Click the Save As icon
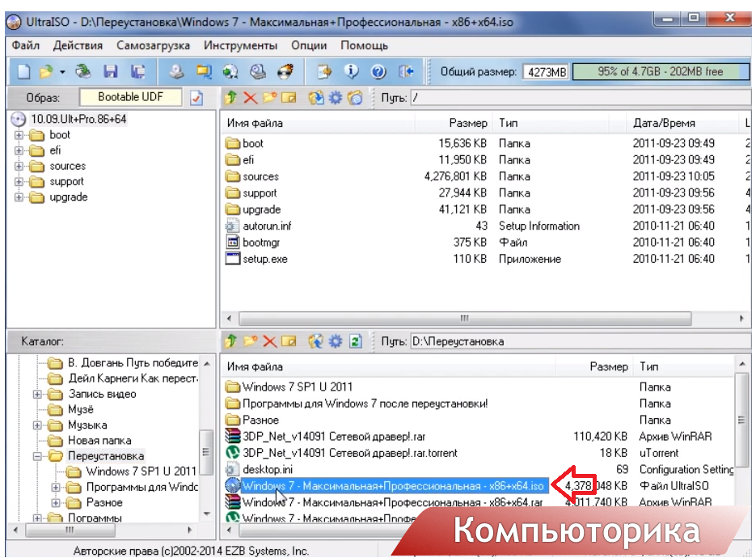 point(138,72)
